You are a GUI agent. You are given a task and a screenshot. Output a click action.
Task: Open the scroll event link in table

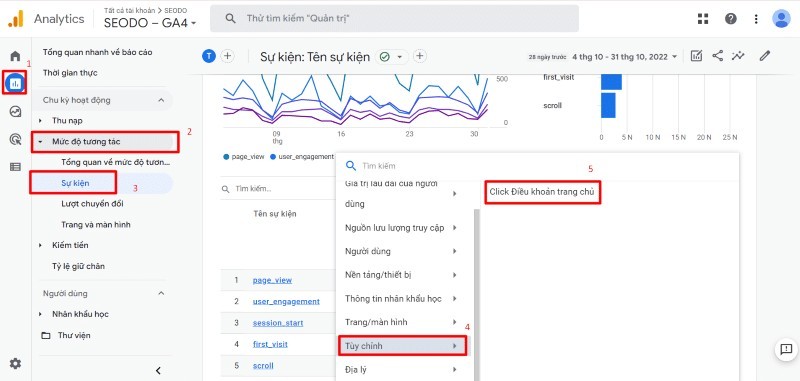[263, 366]
